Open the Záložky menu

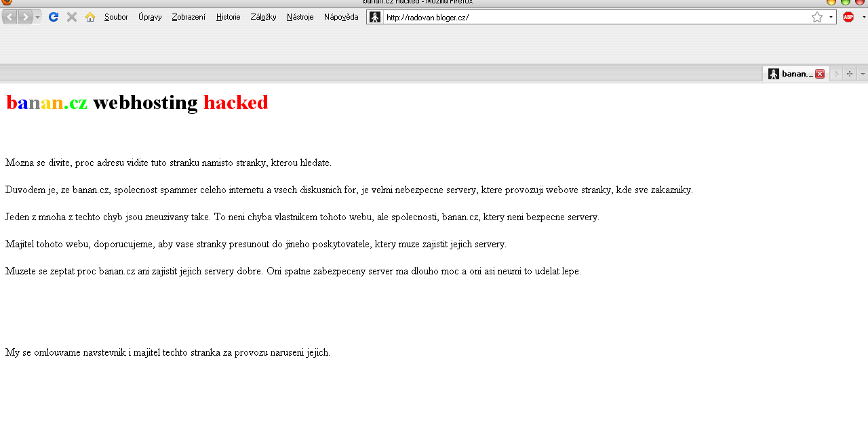(263, 17)
